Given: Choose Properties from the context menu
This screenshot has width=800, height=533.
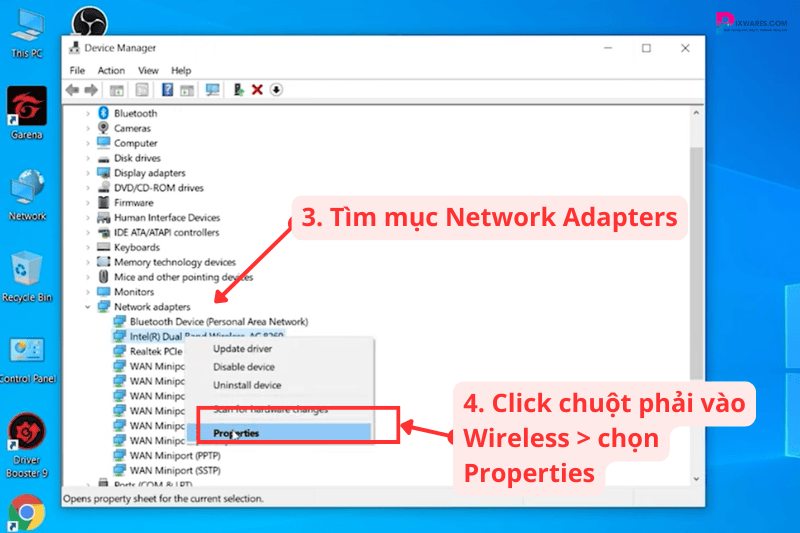Looking at the screenshot, I should tap(236, 433).
